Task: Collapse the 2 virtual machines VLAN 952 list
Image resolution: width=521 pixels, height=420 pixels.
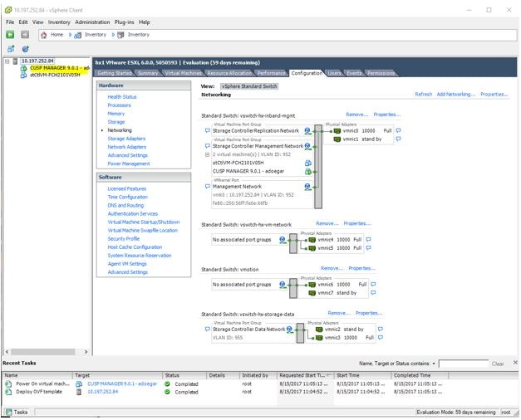Action: coord(208,154)
